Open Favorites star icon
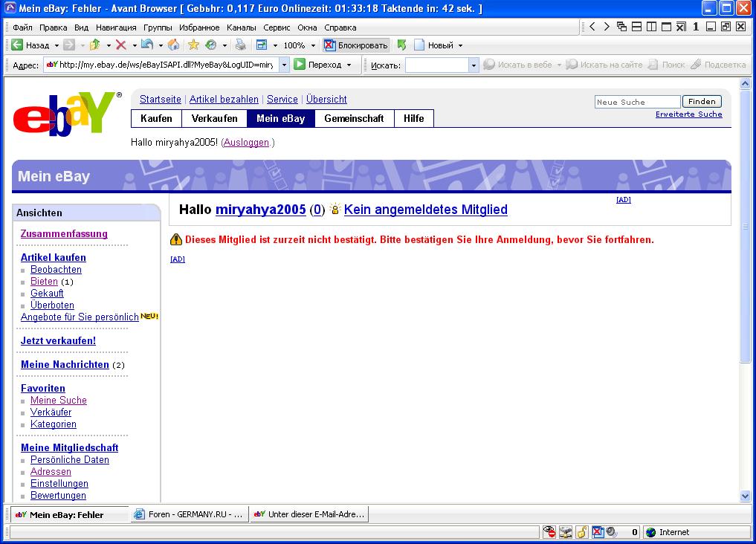Image resolution: width=756 pixels, height=544 pixels. click(193, 45)
